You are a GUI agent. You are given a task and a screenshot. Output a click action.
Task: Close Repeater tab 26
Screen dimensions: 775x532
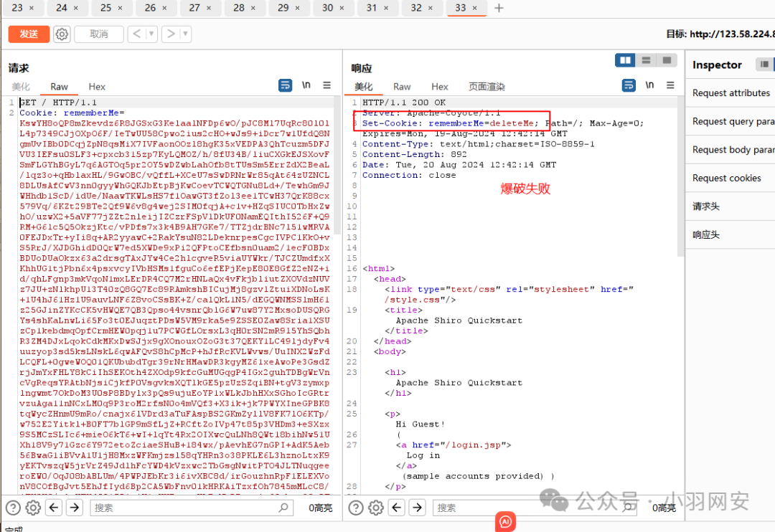pyautogui.click(x=164, y=8)
